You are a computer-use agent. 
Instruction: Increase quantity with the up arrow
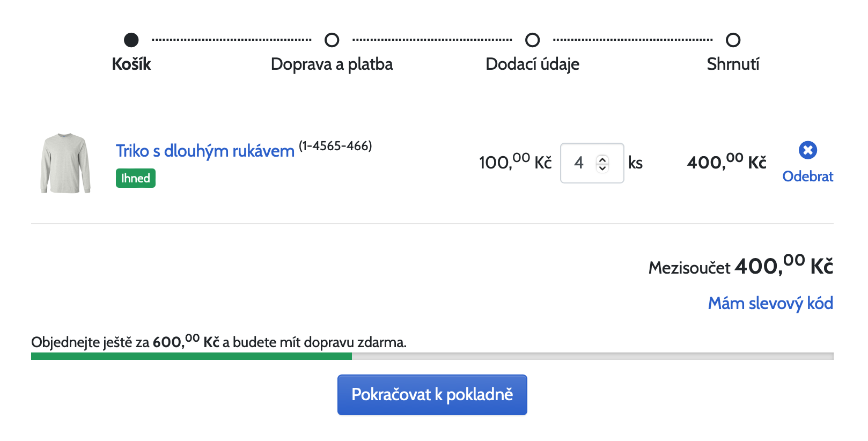pos(603,159)
